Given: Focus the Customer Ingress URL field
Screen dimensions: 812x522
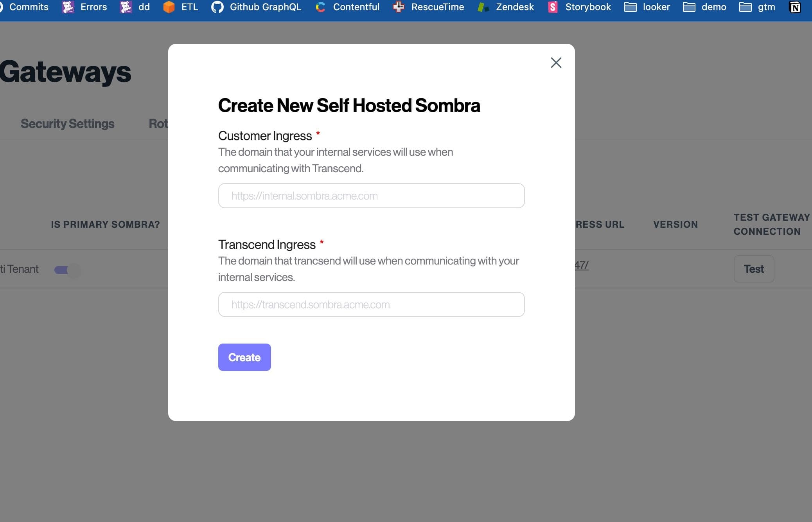Looking at the screenshot, I should (x=371, y=196).
